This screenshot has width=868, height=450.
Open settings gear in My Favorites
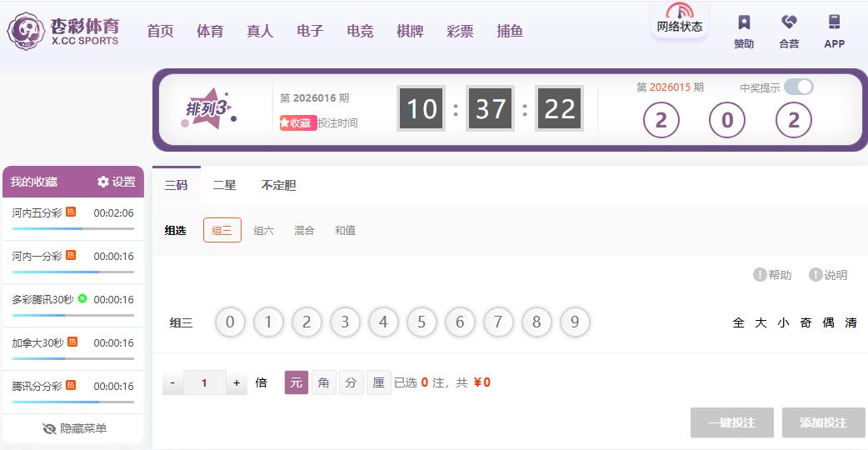point(103,182)
